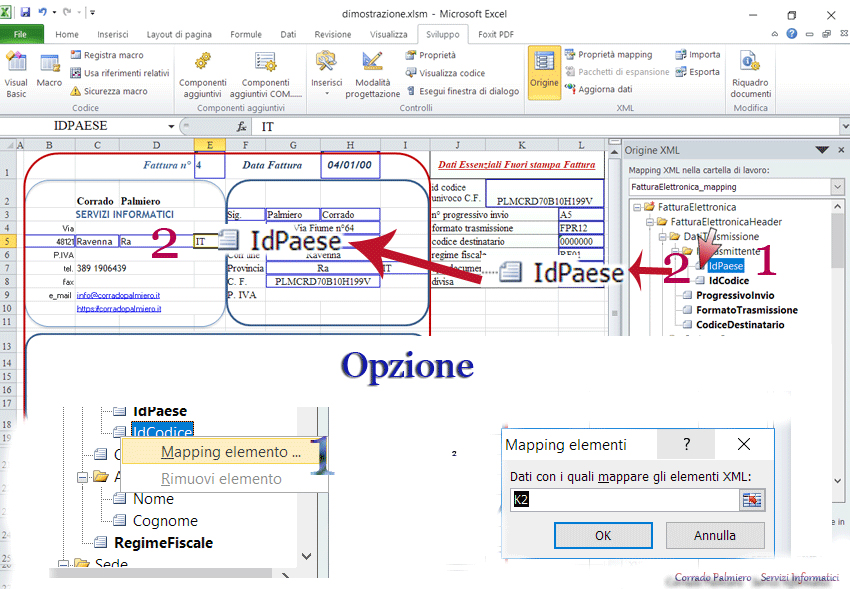The height and width of the screenshot is (589, 850).
Task: Open https://corradopalmiero.it link
Action: 119,309
